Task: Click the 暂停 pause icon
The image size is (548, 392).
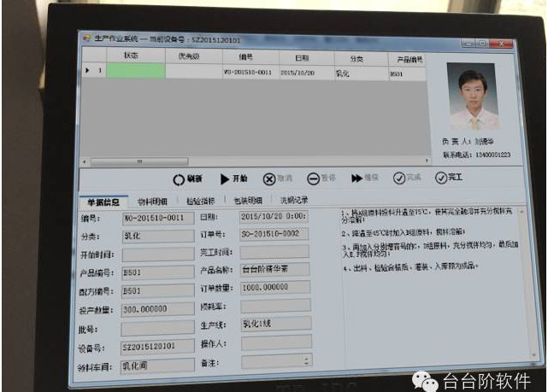Action: point(313,178)
